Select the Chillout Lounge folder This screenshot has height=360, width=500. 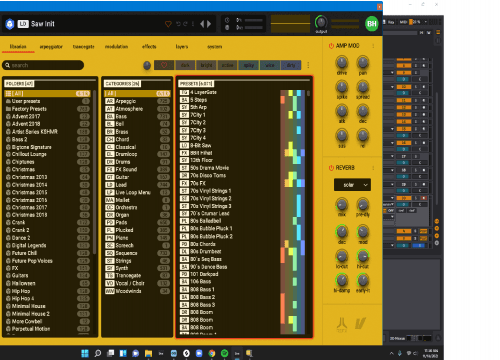[47, 154]
